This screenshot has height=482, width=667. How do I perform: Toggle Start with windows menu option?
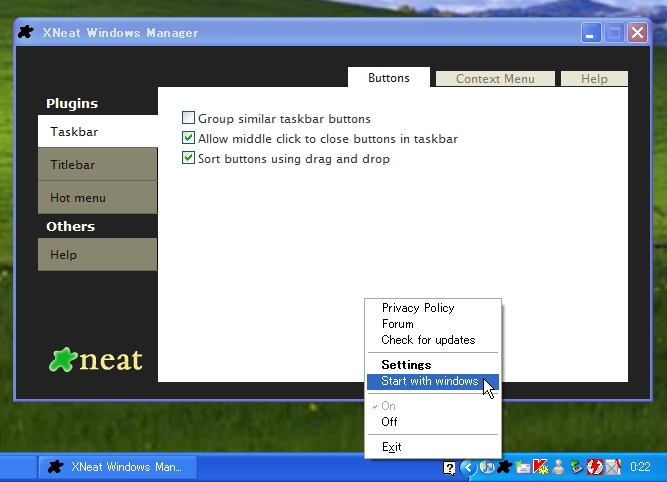[x=433, y=381]
